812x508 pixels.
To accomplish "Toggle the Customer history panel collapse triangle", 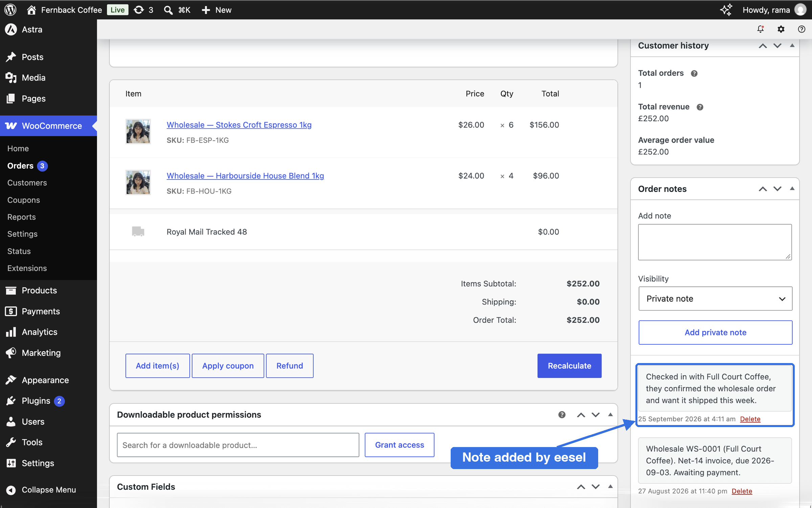I will [792, 45].
